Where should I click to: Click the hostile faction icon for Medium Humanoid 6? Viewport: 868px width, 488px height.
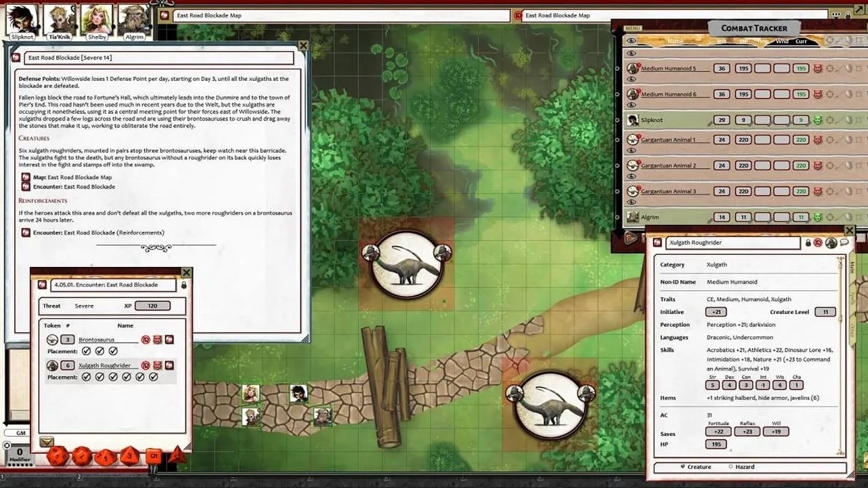point(818,94)
